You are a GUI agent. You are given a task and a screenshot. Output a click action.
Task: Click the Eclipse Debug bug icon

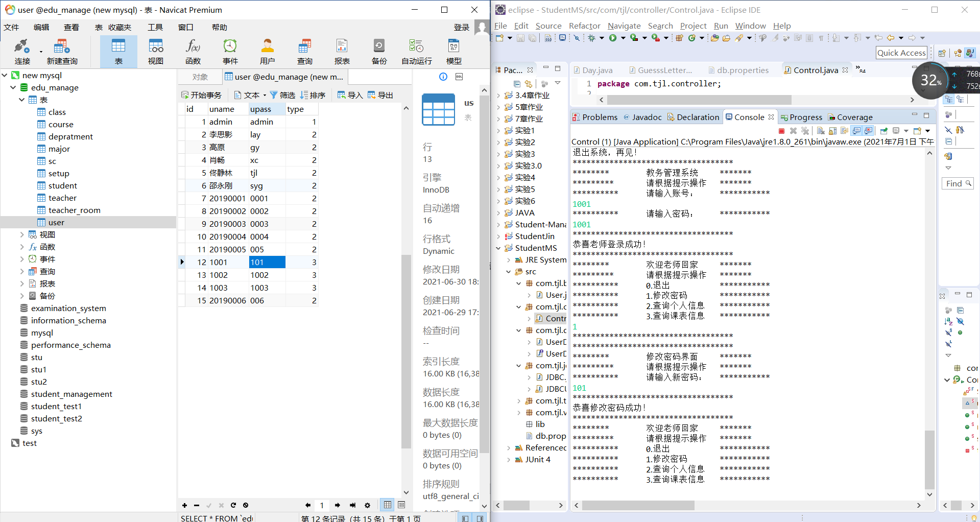tap(592, 38)
